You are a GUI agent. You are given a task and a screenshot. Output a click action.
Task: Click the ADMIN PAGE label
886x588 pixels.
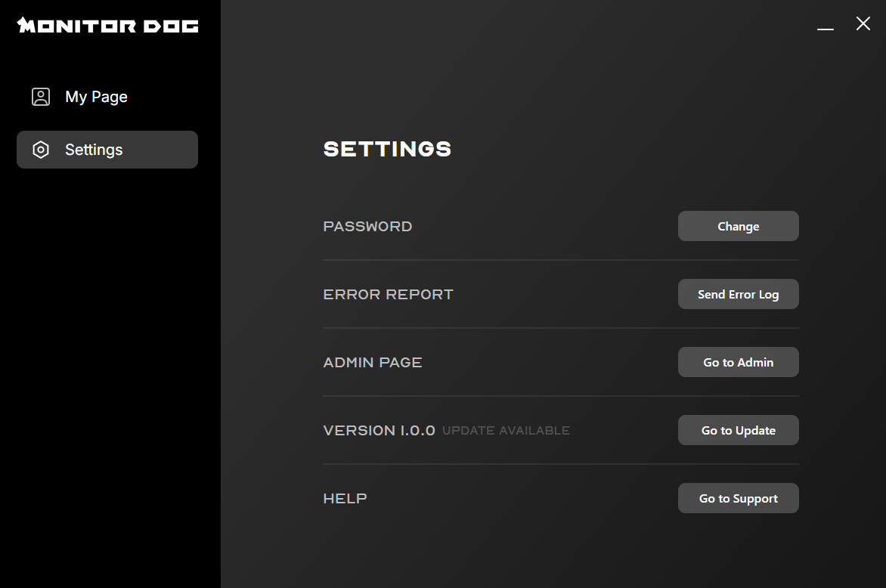pyautogui.click(x=373, y=362)
